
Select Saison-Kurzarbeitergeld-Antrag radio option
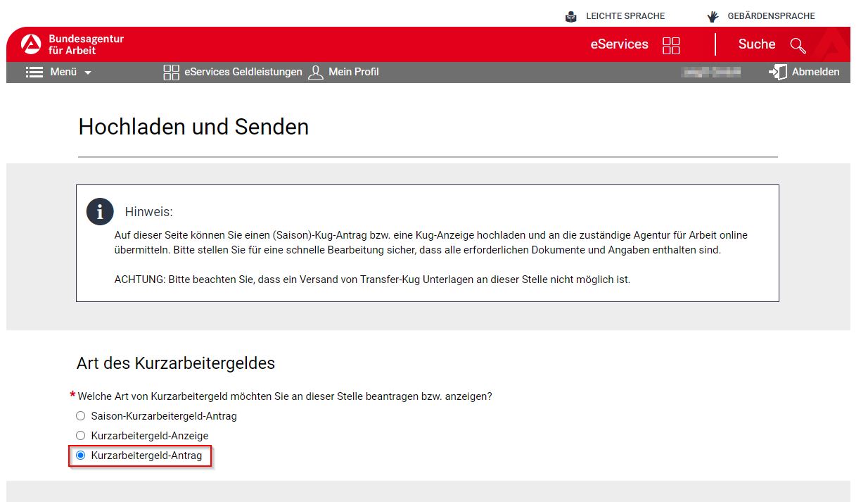[80, 416]
